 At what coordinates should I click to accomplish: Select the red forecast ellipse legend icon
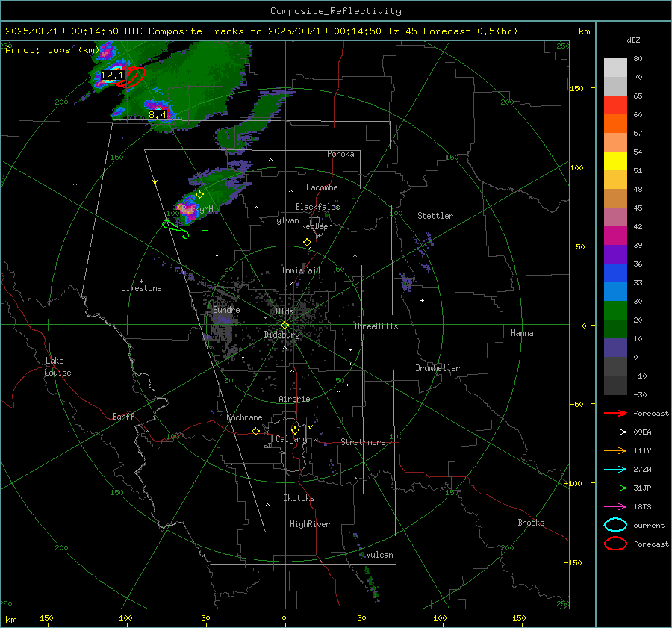[615, 544]
